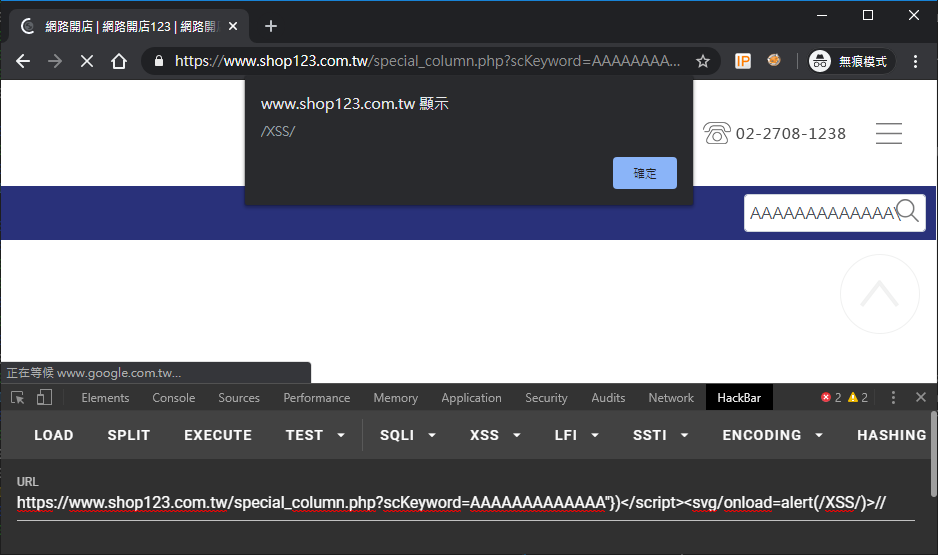The image size is (938, 555).
Task: Toggle the device toolbar icon
Action: pyautogui.click(x=44, y=398)
